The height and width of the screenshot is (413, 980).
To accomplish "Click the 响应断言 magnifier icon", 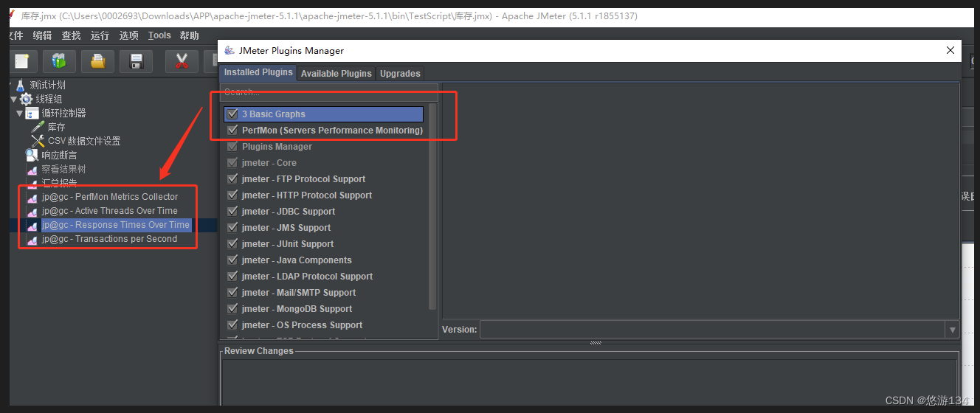I will [32, 155].
